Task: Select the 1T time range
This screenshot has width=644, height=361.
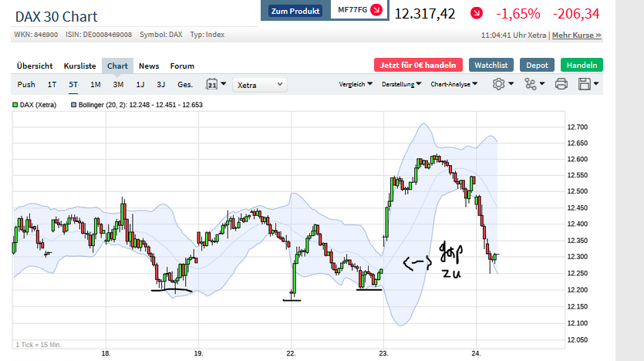Action: click(52, 84)
